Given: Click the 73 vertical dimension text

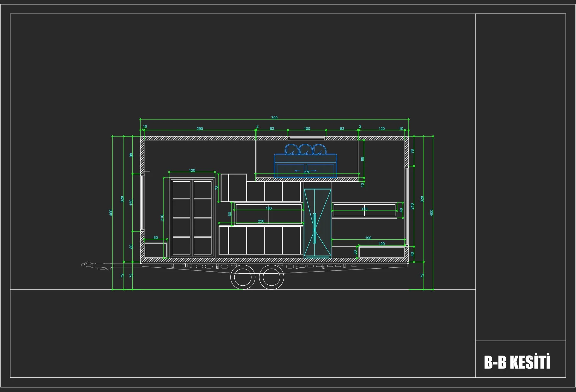Looking at the screenshot, I should coord(217,188).
